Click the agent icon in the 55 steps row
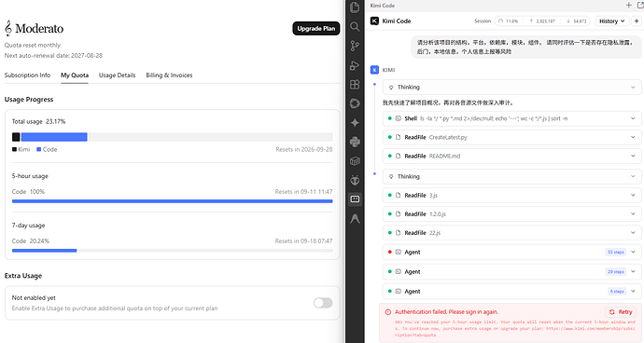The image size is (644, 343). (398, 252)
